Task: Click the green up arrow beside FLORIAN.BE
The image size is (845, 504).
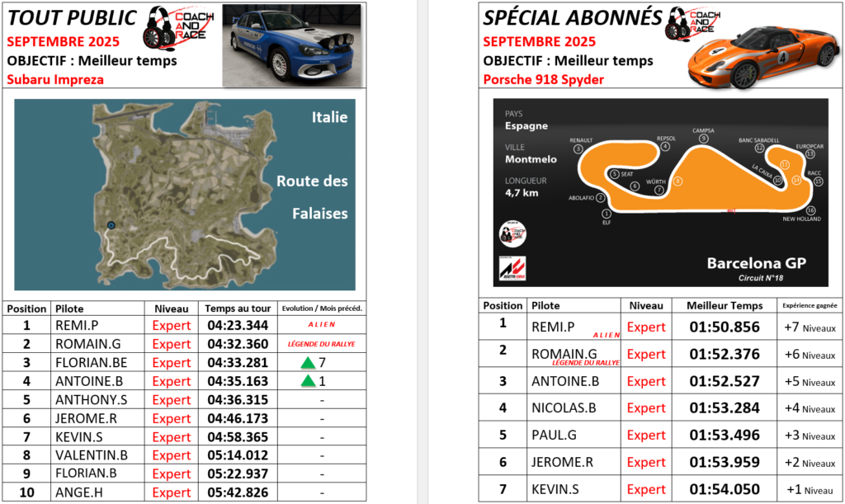Action: [x=308, y=362]
